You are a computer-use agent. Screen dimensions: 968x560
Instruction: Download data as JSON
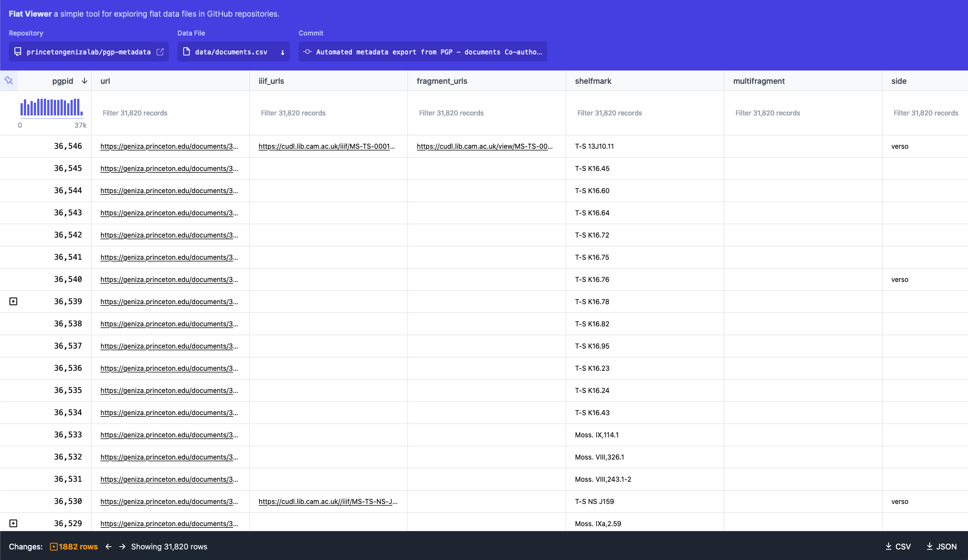[x=941, y=547]
